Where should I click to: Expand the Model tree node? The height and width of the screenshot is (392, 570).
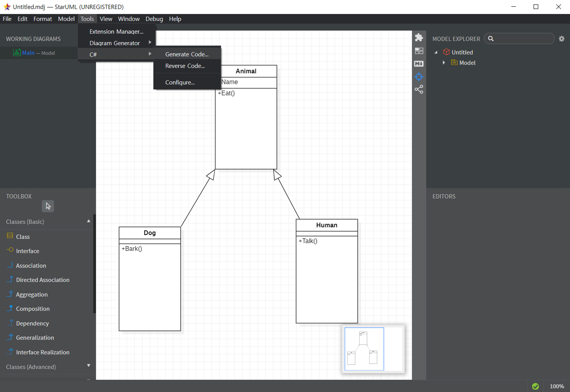tap(444, 62)
